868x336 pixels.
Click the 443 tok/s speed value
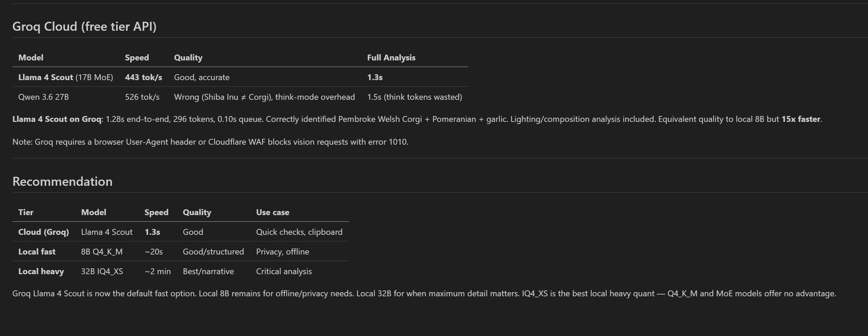tap(143, 77)
